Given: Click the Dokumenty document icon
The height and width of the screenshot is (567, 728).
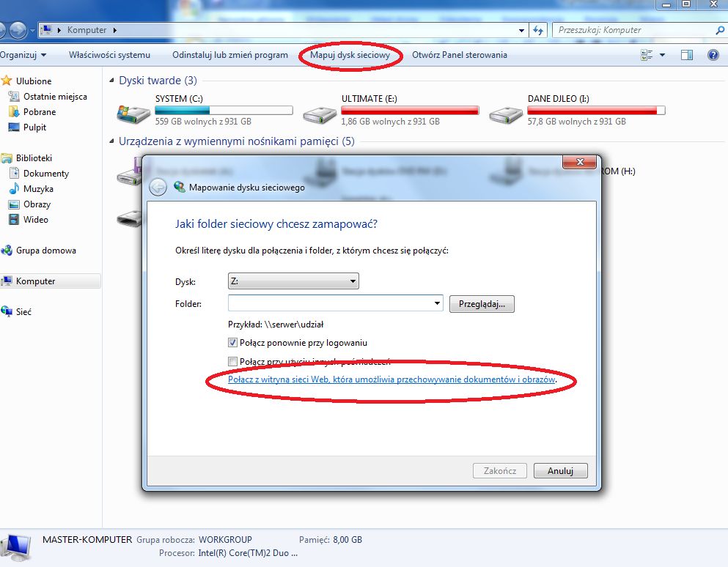Looking at the screenshot, I should pyautogui.click(x=15, y=174).
